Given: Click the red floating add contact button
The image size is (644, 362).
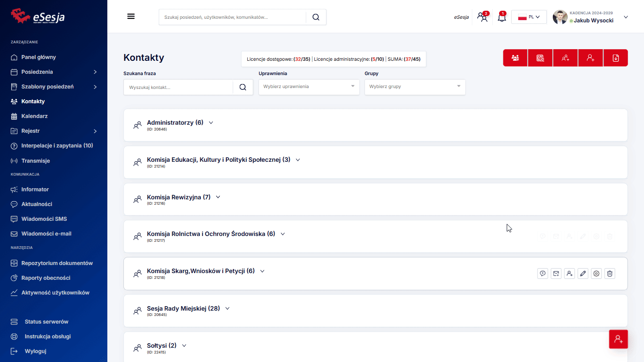Looking at the screenshot, I should [x=619, y=339].
